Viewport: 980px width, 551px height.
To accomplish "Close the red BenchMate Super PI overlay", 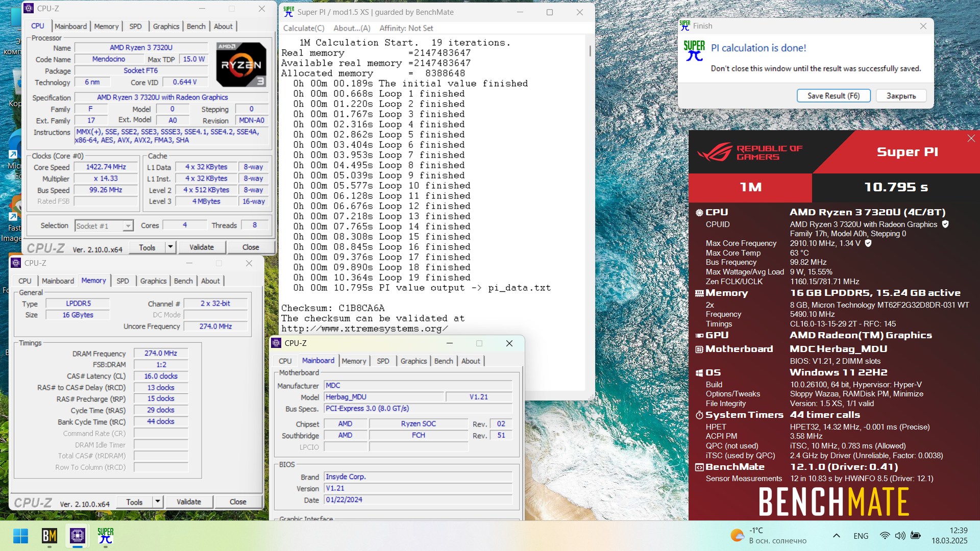I will point(971,138).
